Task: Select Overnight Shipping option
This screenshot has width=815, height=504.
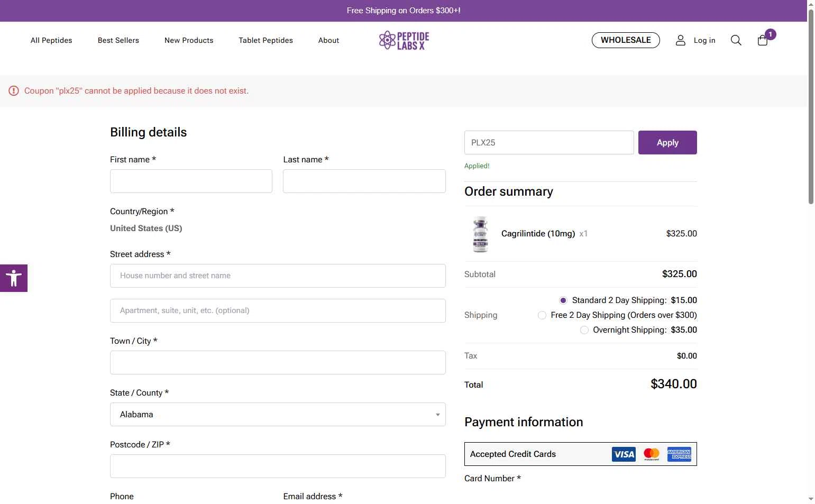Action: pyautogui.click(x=584, y=330)
